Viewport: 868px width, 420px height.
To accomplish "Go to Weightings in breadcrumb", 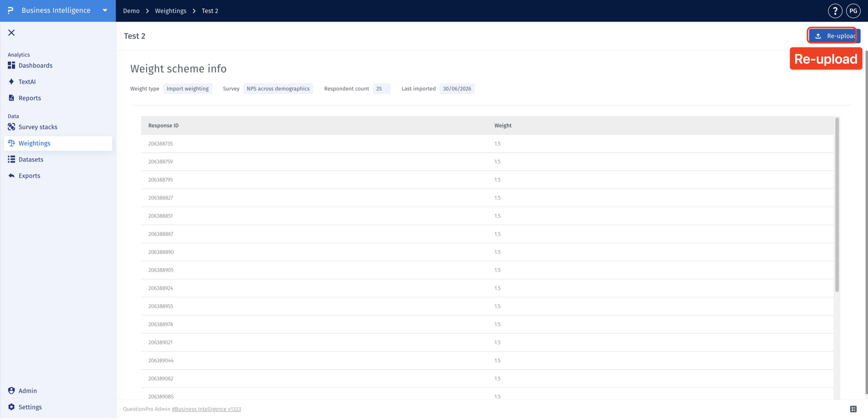I will (x=170, y=11).
